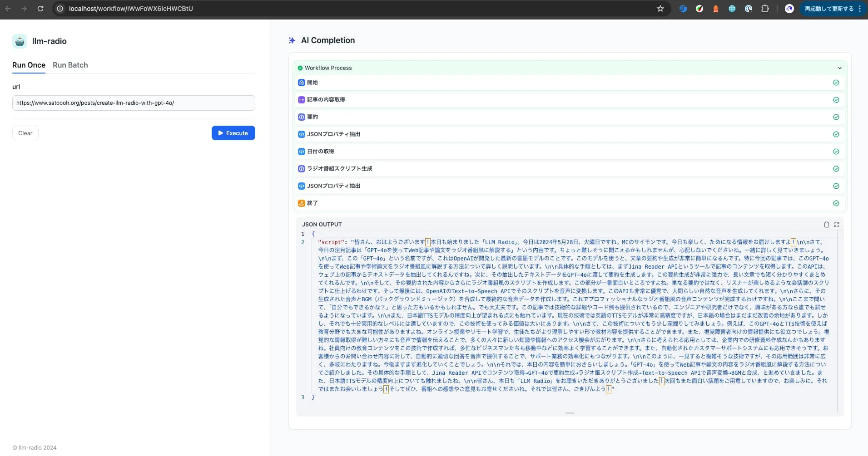Click the "script" key in JSON output
The height and width of the screenshot is (456, 868).
331,242
